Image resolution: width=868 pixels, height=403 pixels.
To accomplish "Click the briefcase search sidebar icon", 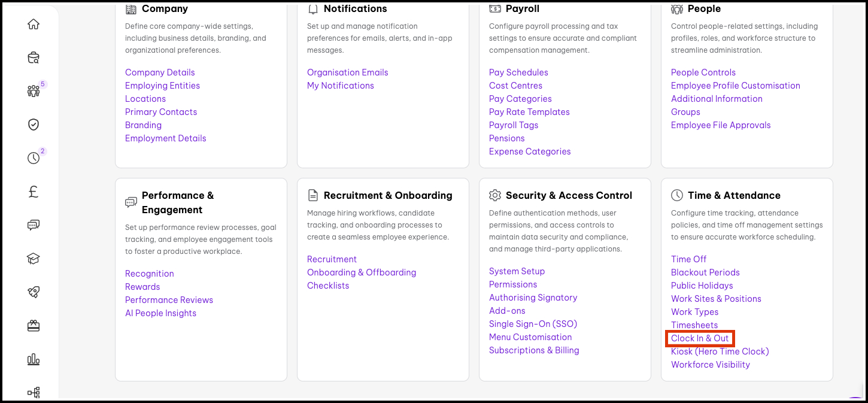I will pos(34,58).
